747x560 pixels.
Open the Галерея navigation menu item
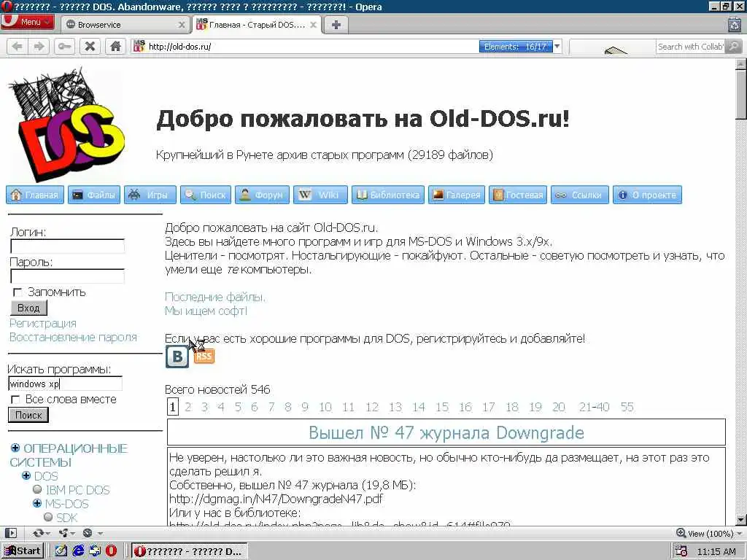tap(457, 195)
